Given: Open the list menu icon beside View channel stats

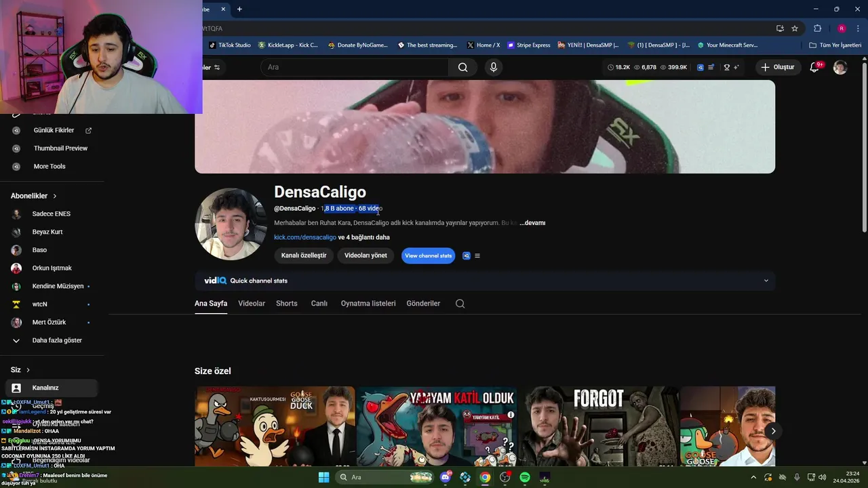Looking at the screenshot, I should 477,256.
